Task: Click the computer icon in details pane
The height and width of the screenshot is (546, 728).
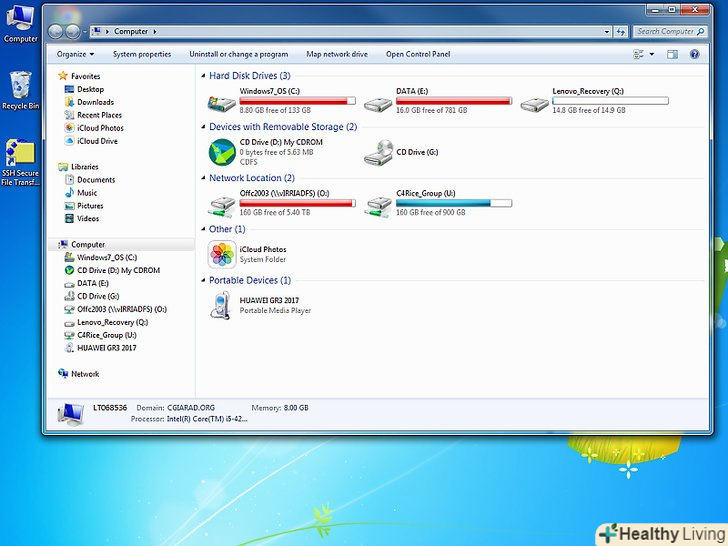Action: click(71, 414)
